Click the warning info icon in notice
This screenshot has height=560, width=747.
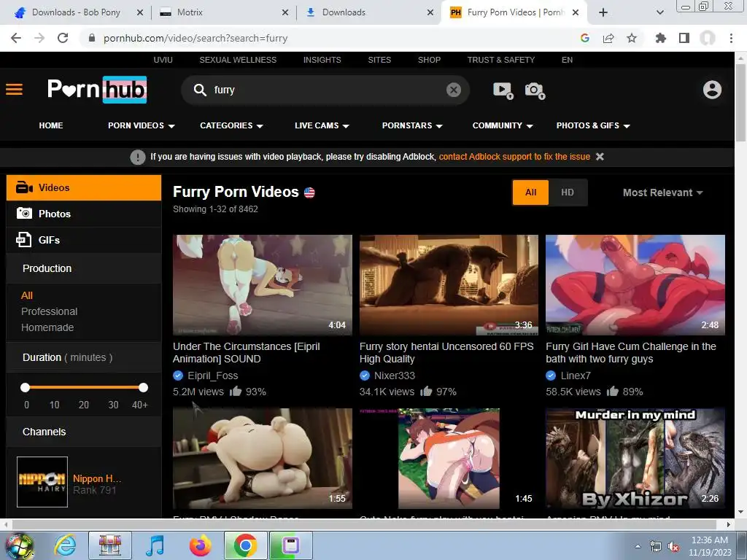click(138, 157)
